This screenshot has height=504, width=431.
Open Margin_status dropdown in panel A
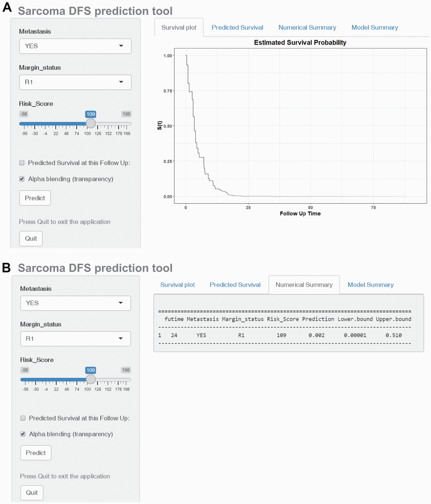(x=75, y=82)
